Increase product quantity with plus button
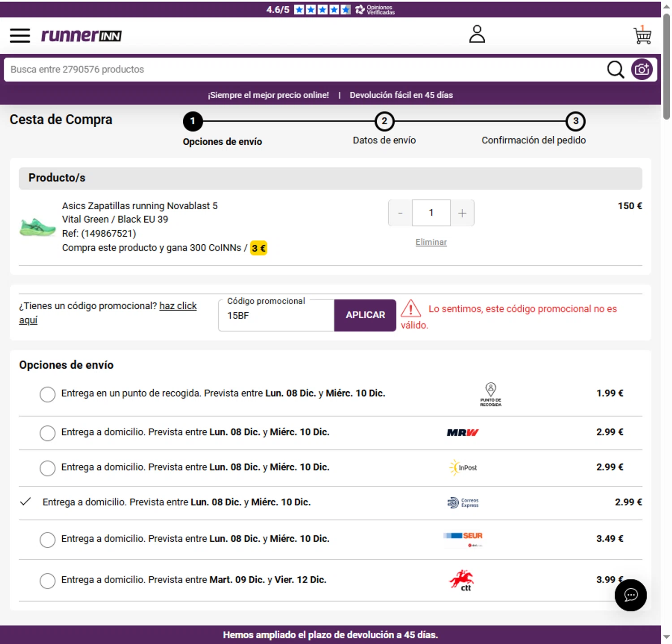This screenshot has height=644, width=672. (462, 213)
